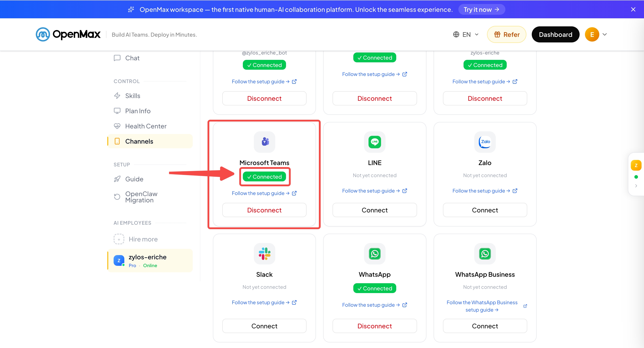644x348 pixels.
Task: Click external link icon for Slack guide
Action: (294, 302)
